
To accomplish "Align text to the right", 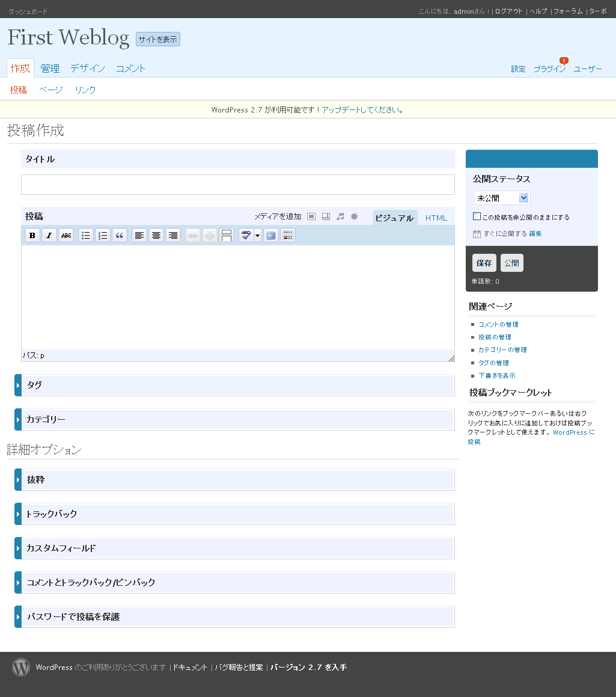I will point(173,236).
